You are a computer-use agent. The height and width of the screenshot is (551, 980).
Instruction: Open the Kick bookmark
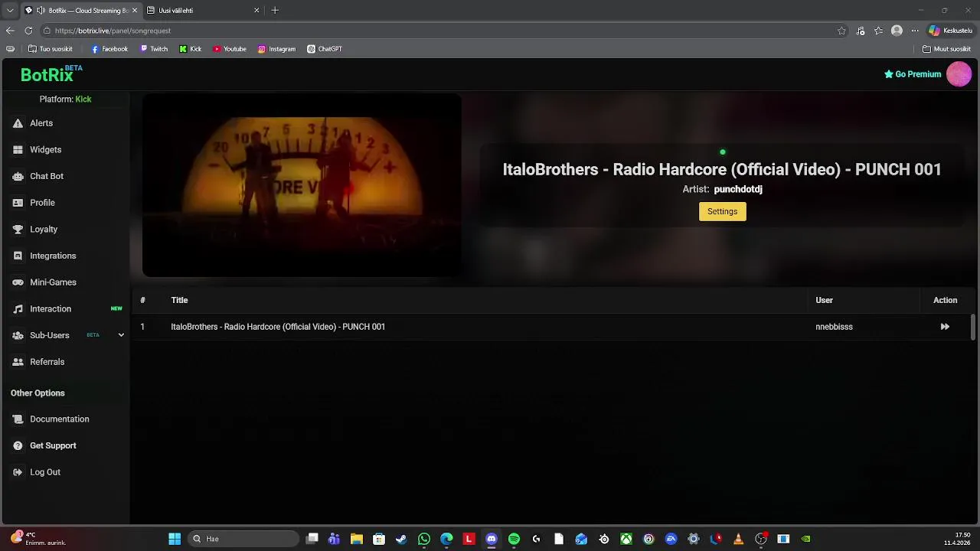point(191,49)
